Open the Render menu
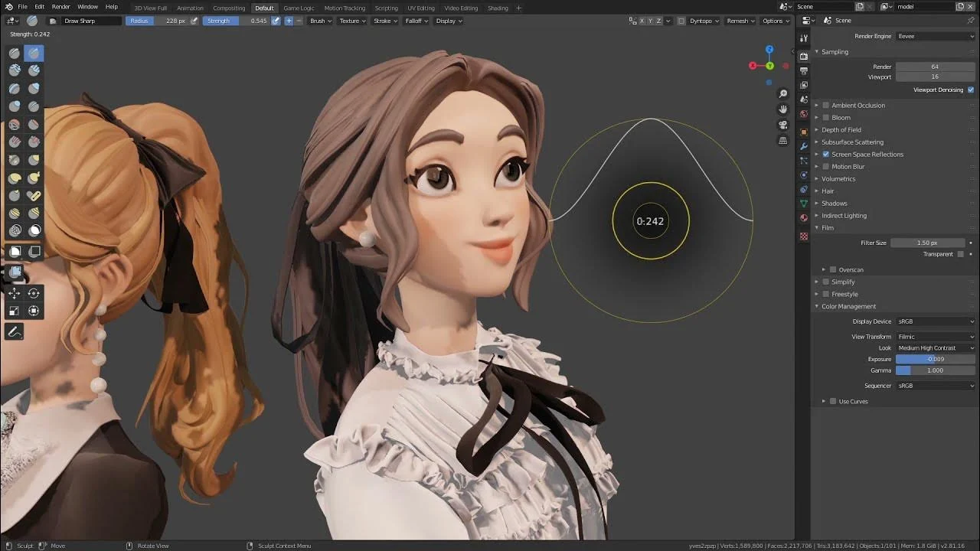 [x=60, y=7]
